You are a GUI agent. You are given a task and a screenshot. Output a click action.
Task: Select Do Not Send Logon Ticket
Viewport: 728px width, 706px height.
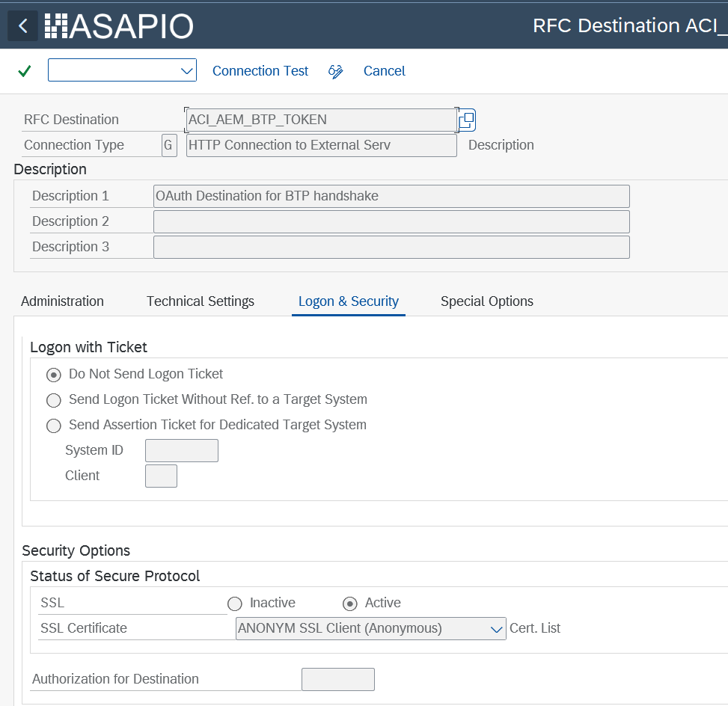tap(53, 375)
